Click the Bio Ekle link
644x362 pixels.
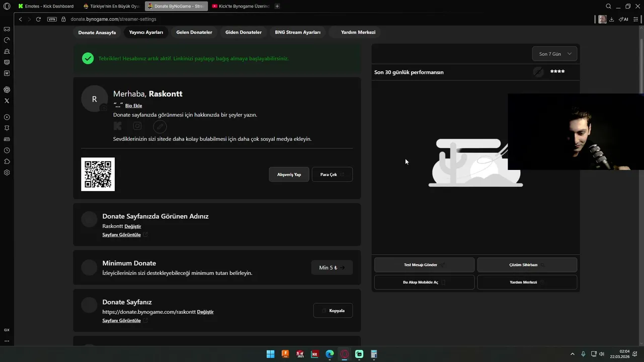133,106
